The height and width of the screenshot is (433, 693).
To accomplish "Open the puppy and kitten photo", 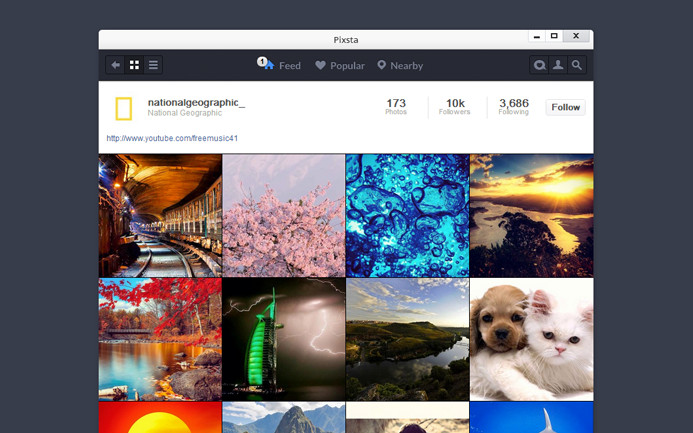I will 532,339.
